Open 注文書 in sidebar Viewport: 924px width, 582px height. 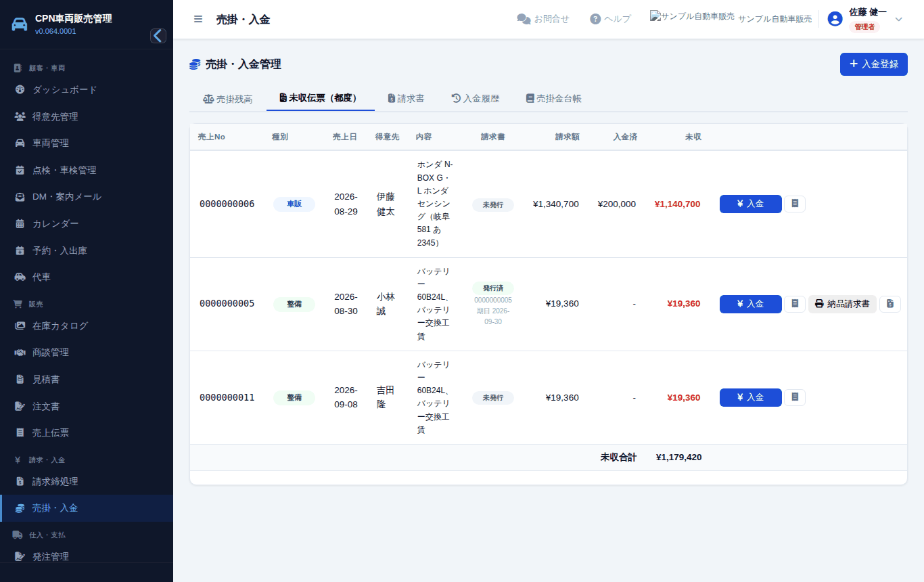[x=87, y=407]
